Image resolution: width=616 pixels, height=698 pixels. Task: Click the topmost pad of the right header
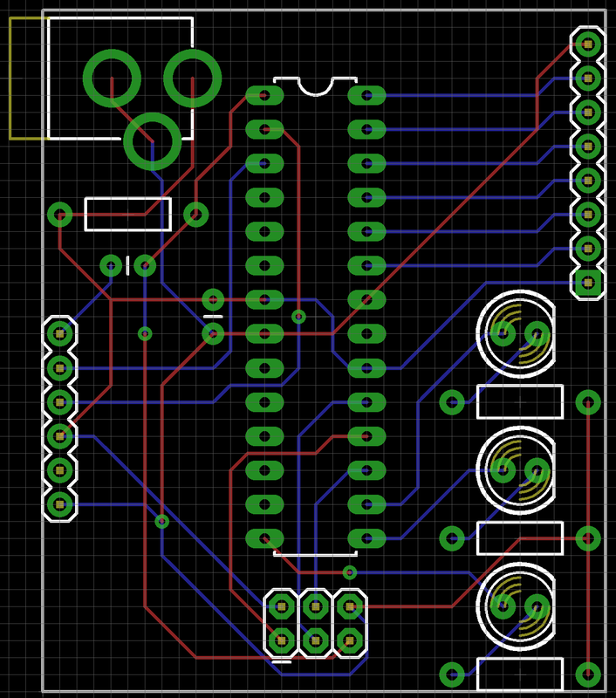click(588, 44)
